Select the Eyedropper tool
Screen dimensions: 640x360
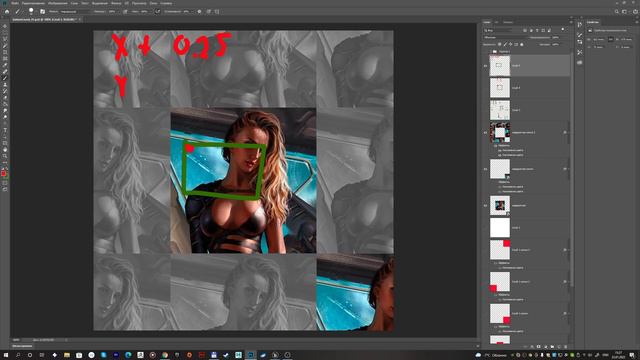[5, 64]
